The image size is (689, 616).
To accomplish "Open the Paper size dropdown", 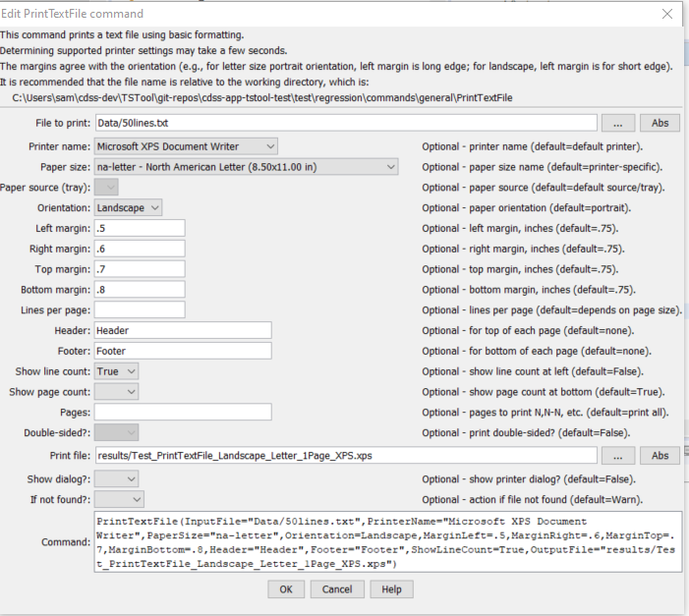I will pyautogui.click(x=246, y=167).
